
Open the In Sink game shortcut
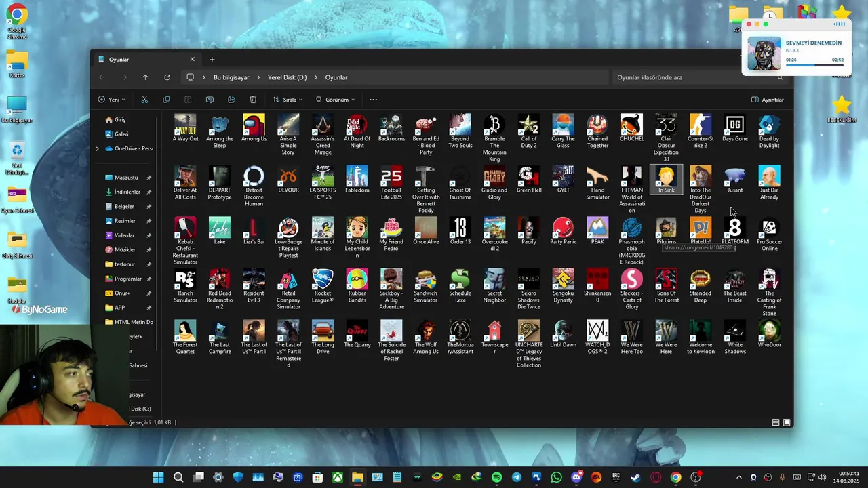tap(667, 180)
